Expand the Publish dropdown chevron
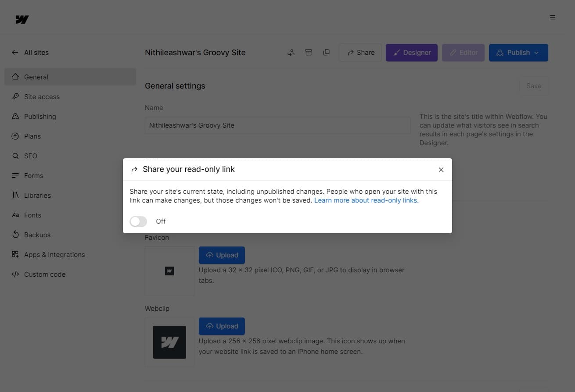Image resolution: width=575 pixels, height=392 pixels. coord(535,52)
